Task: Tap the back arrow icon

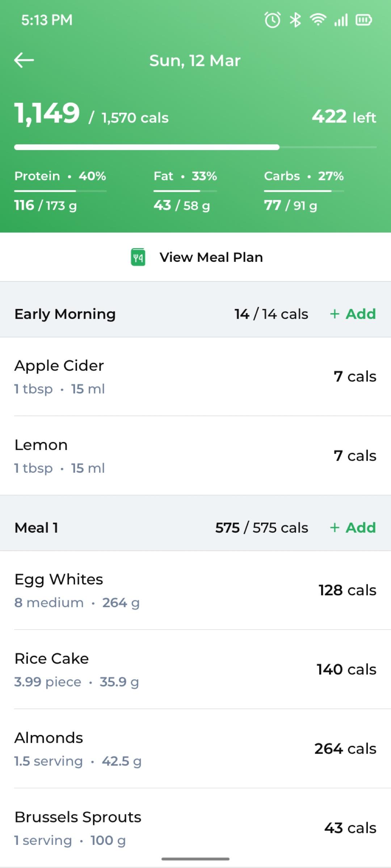Action: point(24,60)
